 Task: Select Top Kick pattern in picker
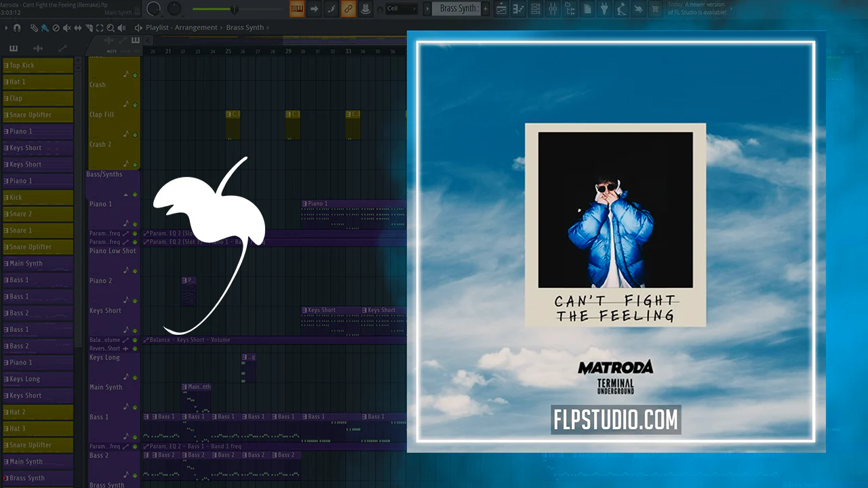(38, 65)
